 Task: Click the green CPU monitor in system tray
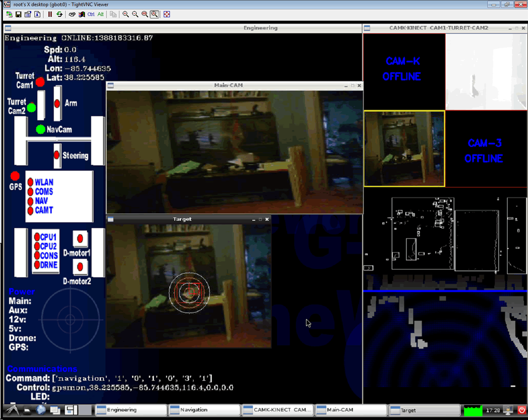click(x=473, y=410)
